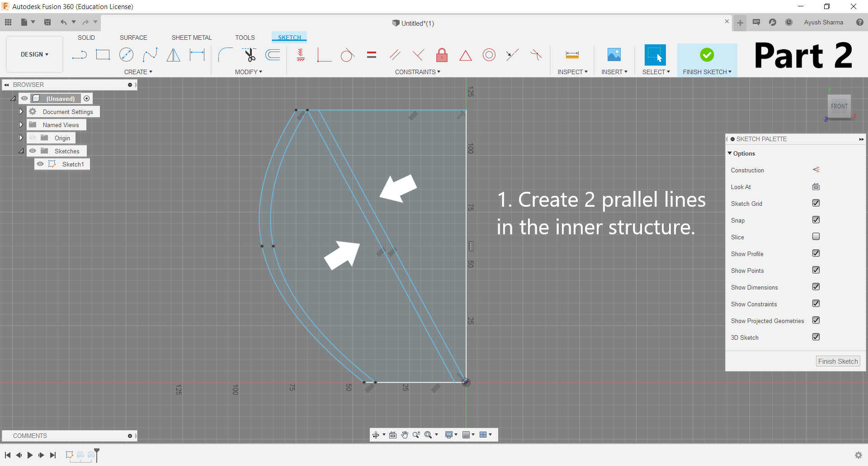The width and height of the screenshot is (868, 466).
Task: Click the Look At icon in palette
Action: [x=816, y=187]
